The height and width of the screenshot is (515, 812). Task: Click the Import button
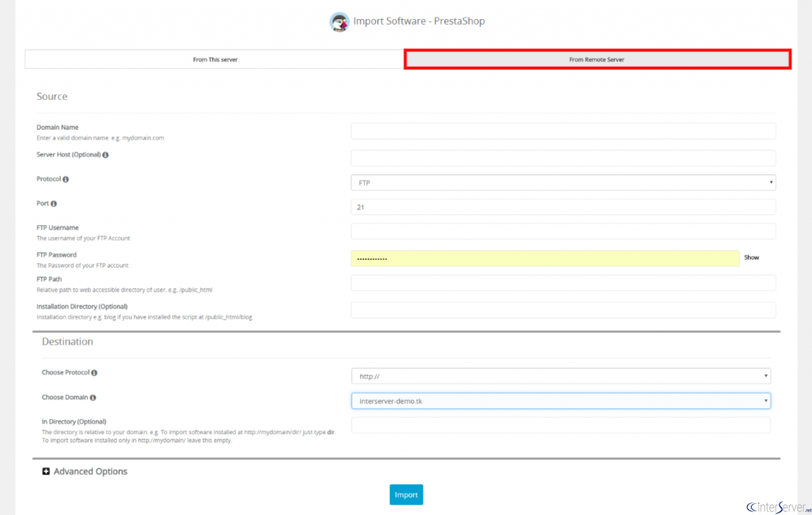point(407,495)
